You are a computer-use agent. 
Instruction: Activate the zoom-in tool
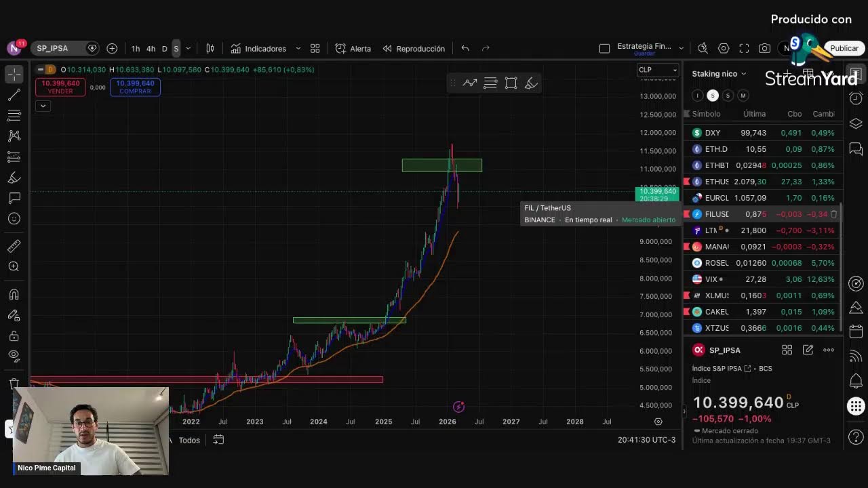pos(14,266)
